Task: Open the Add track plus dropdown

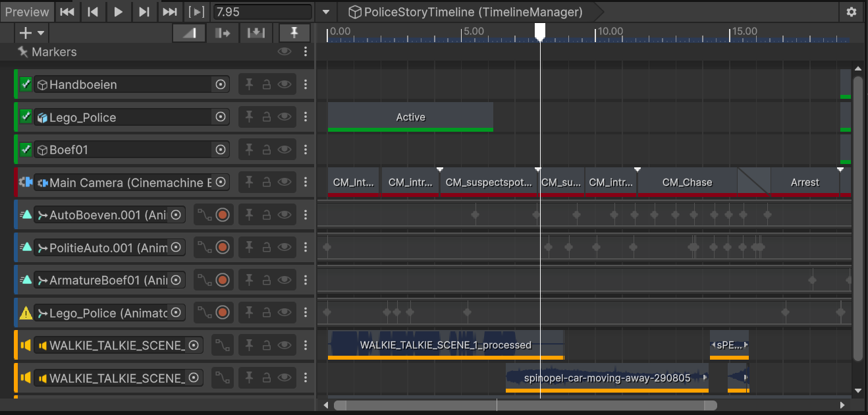Action: (32, 33)
